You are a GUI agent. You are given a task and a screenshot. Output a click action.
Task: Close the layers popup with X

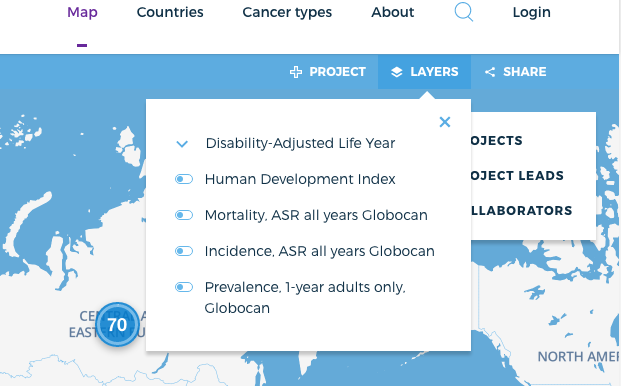point(445,122)
